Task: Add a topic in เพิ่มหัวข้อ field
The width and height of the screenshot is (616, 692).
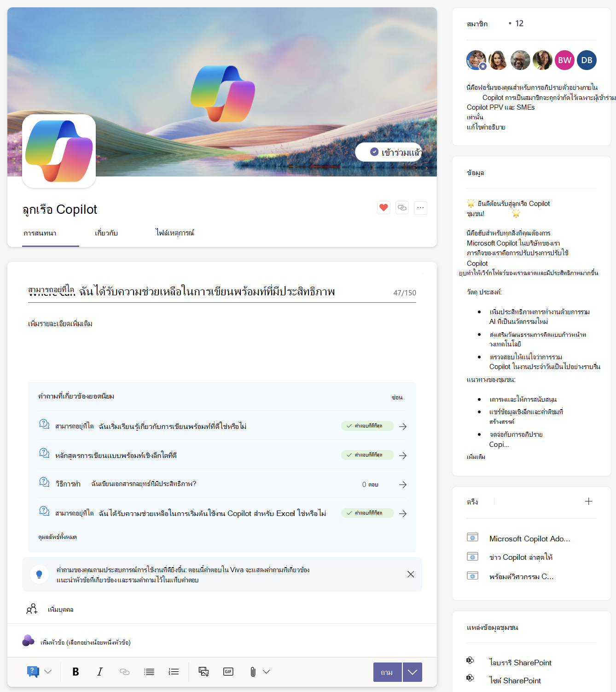Action: 86,642
